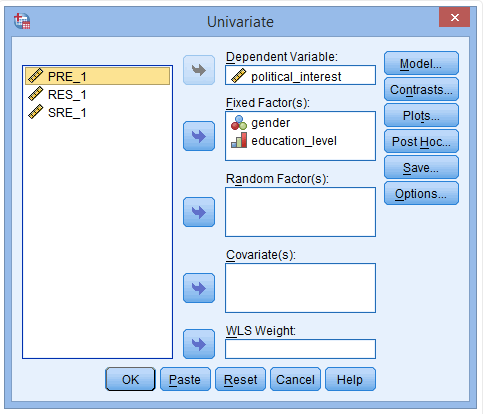Click the Save... button
The height and width of the screenshot is (414, 483).
[x=421, y=167]
